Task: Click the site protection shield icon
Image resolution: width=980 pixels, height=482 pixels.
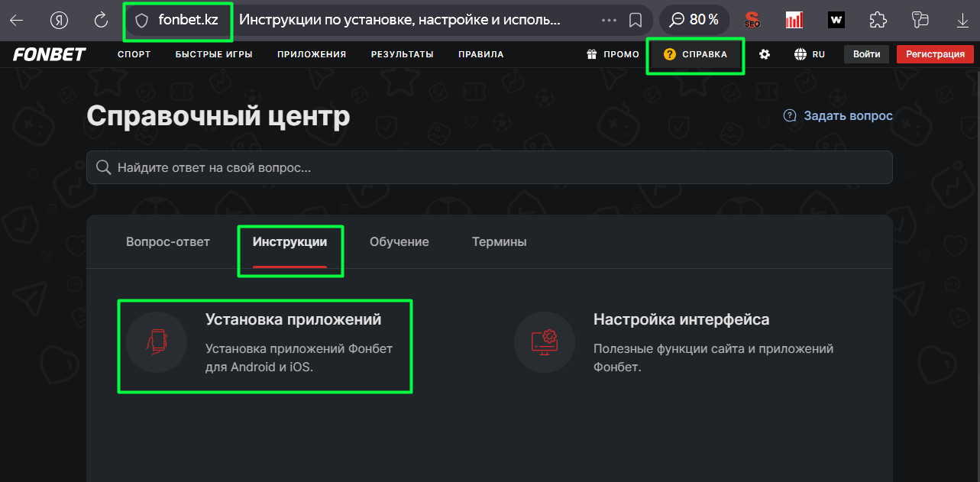Action: point(141,21)
